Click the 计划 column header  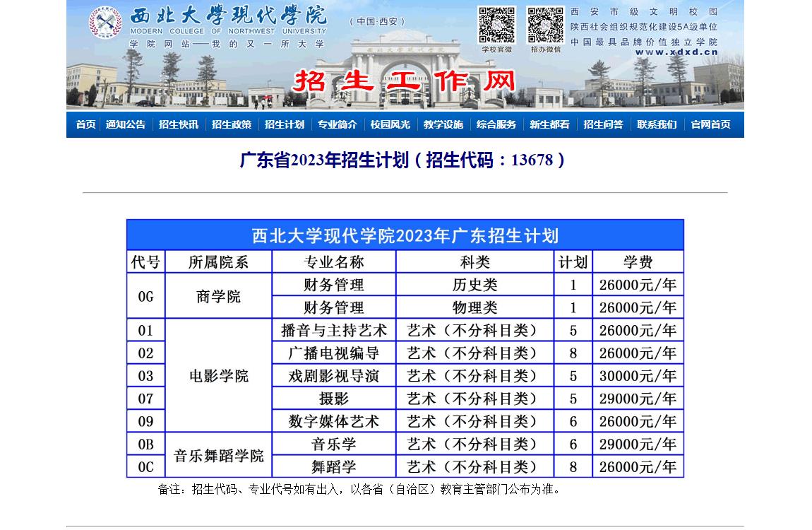(573, 261)
